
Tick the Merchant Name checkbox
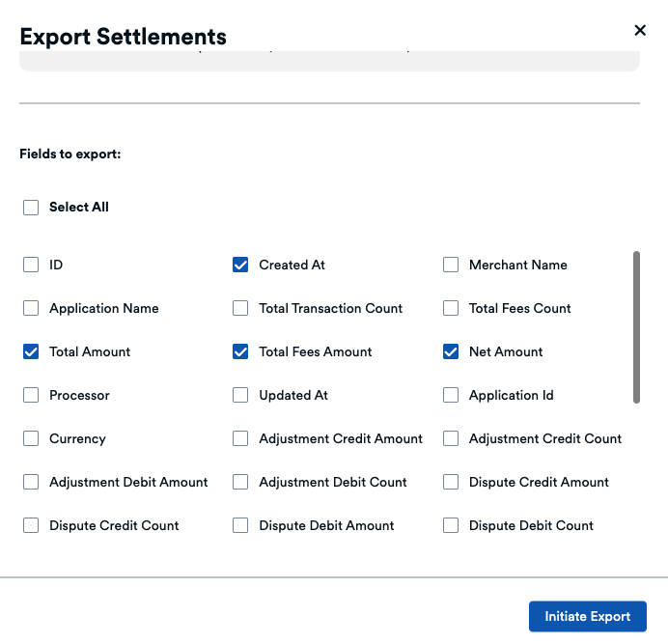tap(451, 265)
